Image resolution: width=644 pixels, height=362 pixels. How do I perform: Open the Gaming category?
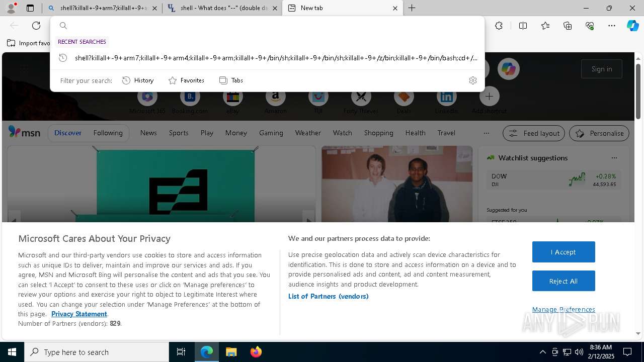(271, 133)
